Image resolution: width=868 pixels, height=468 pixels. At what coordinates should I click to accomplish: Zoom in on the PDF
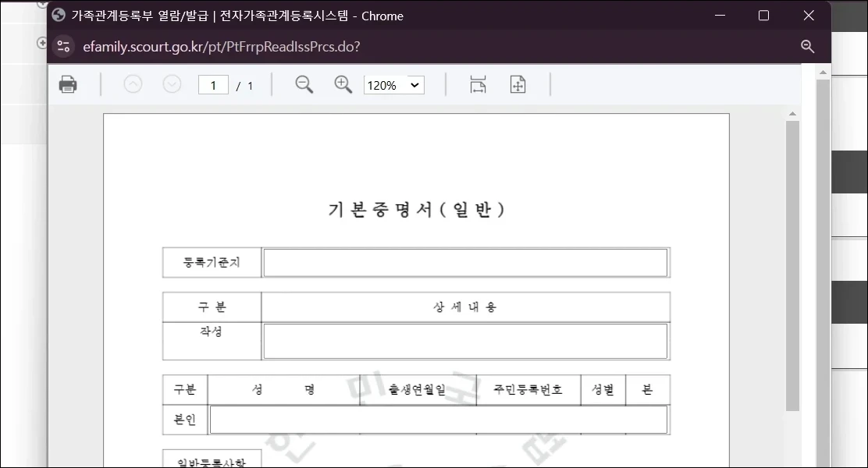click(343, 84)
